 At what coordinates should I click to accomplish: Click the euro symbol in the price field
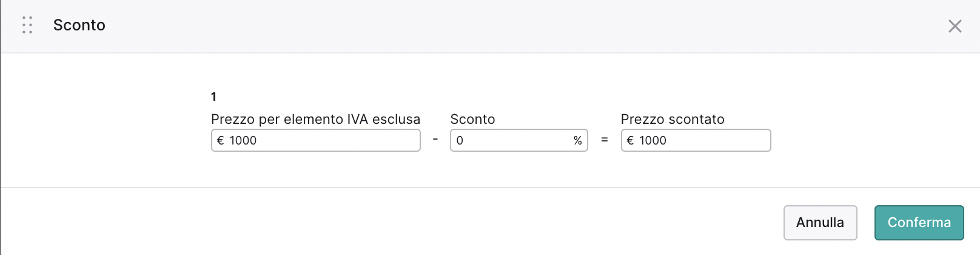coord(221,140)
